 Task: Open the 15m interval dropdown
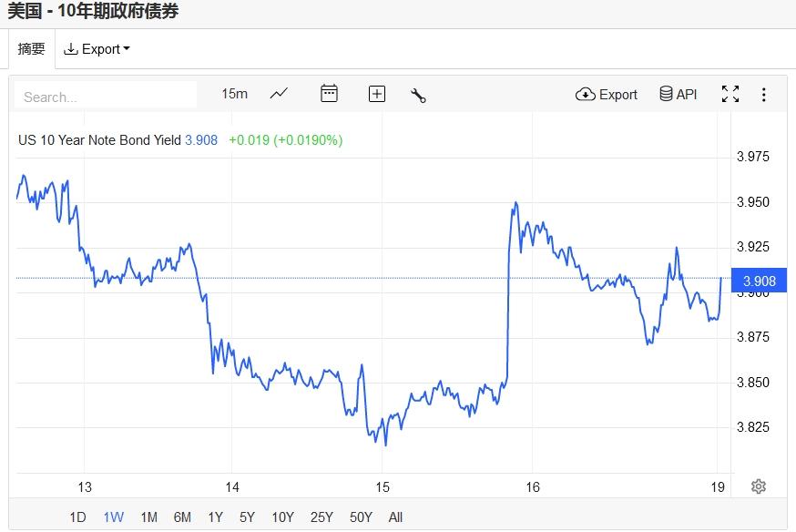234,94
